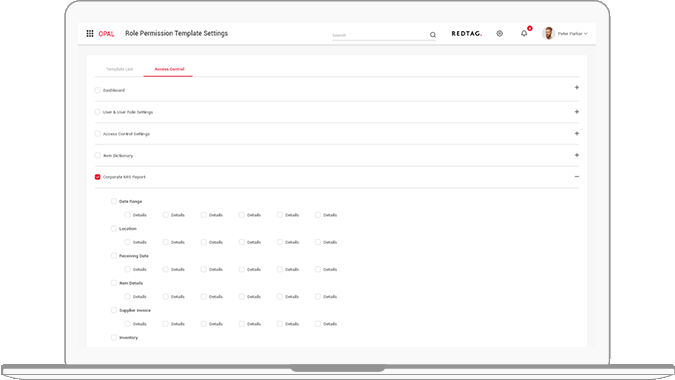This screenshot has width=675, height=380.
Task: Uncheck the Corporate MIS Report checkbox
Action: pos(97,177)
